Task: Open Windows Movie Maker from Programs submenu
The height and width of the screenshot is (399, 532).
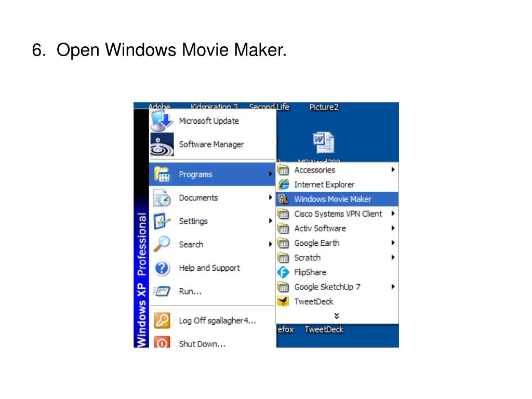Action: [x=337, y=199]
